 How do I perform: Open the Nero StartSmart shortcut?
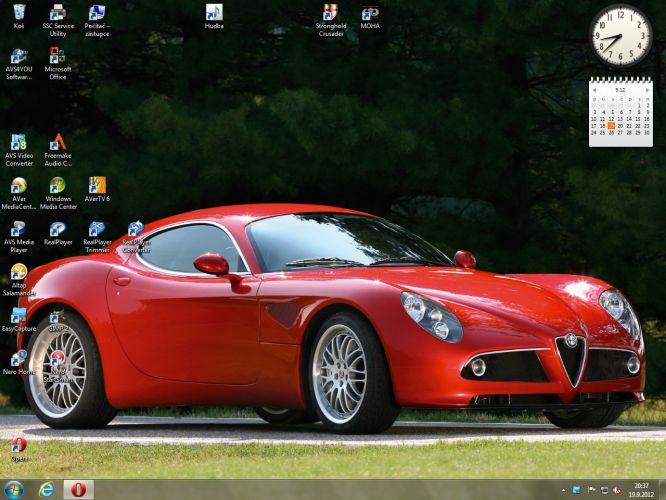point(58,367)
